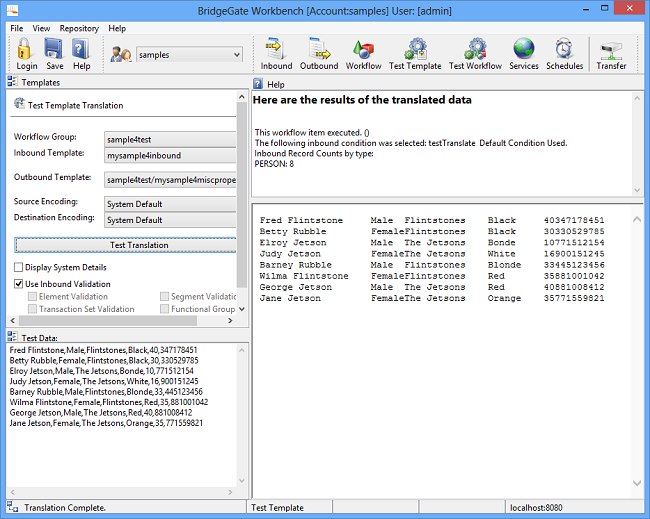
Task: Open the Repository menu
Action: coord(79,28)
